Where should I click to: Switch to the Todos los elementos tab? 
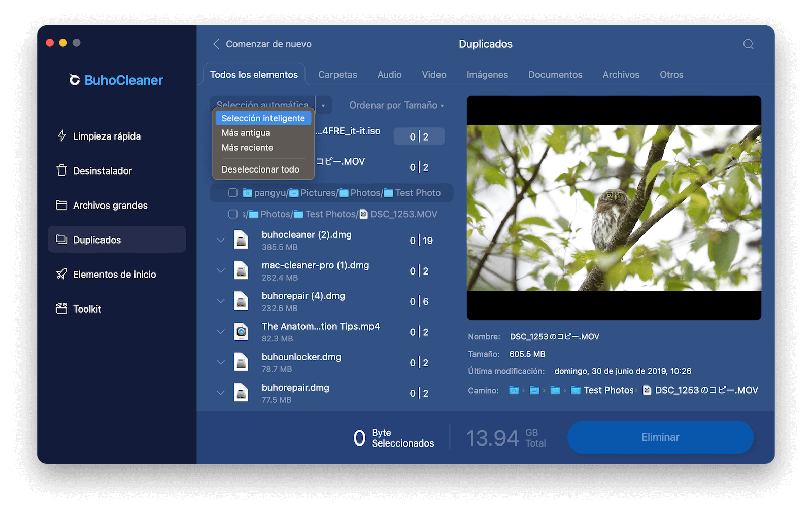tap(254, 75)
